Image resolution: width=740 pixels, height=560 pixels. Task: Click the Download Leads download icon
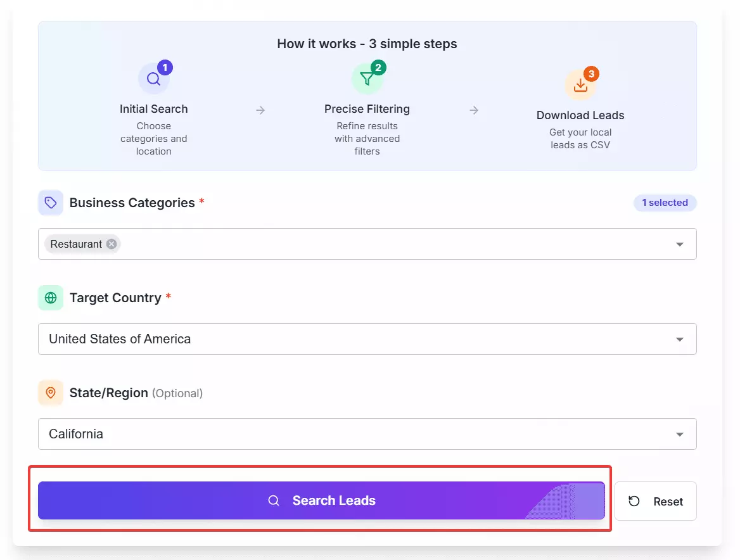(x=580, y=85)
